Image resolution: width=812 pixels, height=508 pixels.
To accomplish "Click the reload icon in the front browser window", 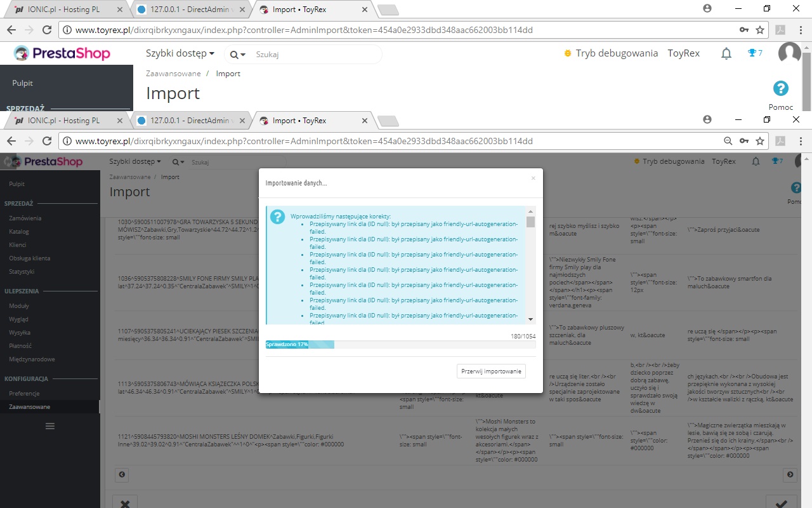I will [46, 140].
